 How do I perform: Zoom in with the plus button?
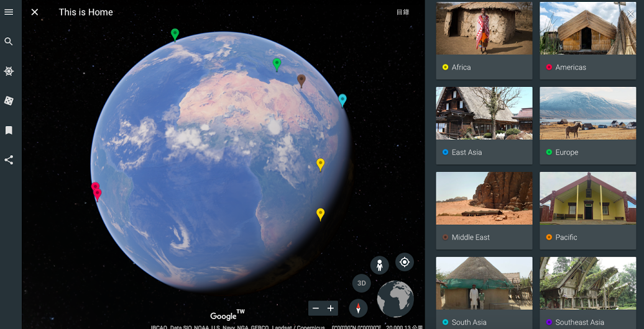click(x=331, y=308)
